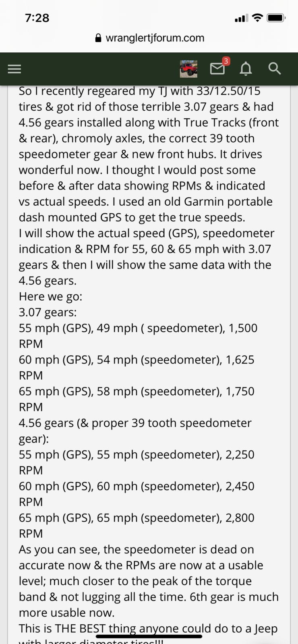Viewport: 298px width, 644px height.
Task: Tap the home indicator bar at the bottom
Action: coord(149,636)
